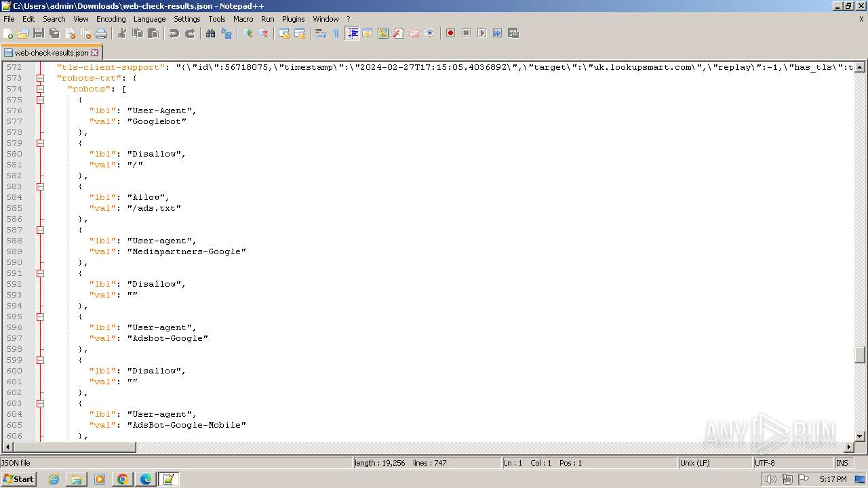The image size is (868, 488).
Task: Click the Redo toolbar icon
Action: pyautogui.click(x=190, y=33)
